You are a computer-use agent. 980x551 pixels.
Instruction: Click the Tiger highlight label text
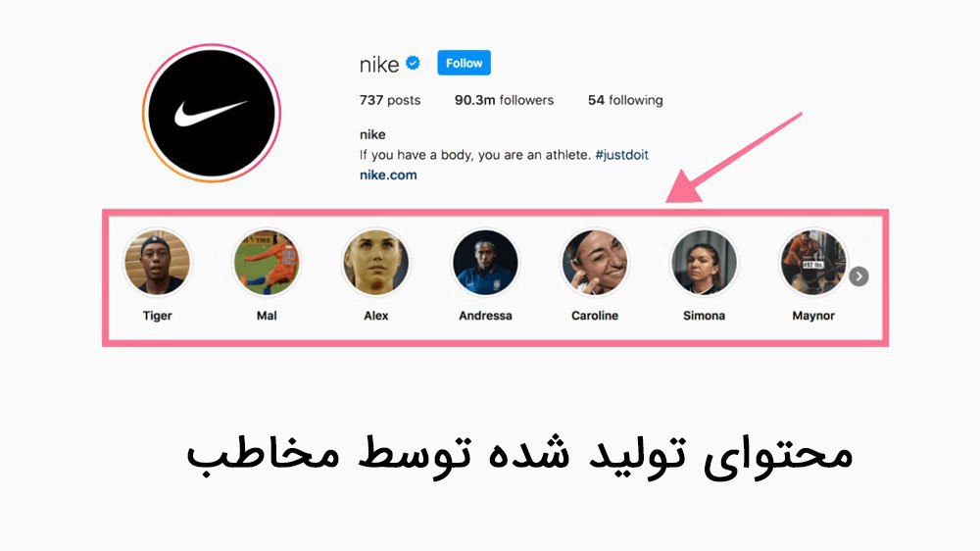[x=157, y=316]
